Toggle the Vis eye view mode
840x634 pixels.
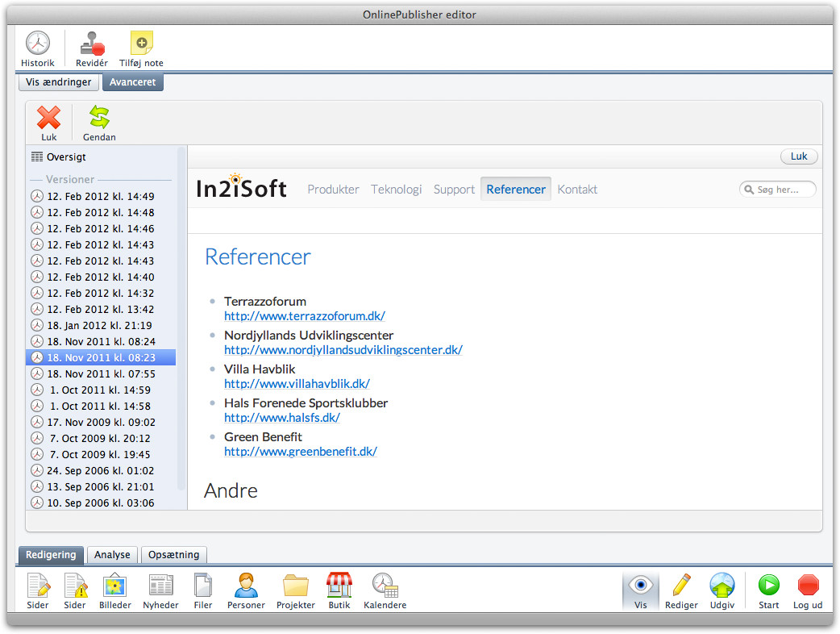640,586
